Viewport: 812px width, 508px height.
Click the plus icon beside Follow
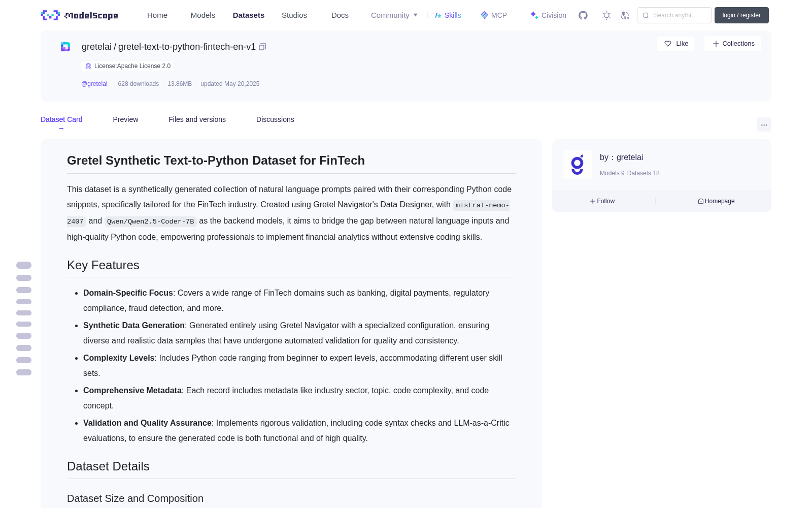(593, 201)
